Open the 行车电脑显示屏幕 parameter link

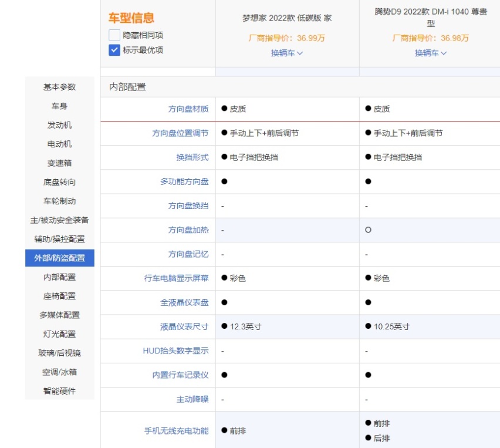coord(176,278)
